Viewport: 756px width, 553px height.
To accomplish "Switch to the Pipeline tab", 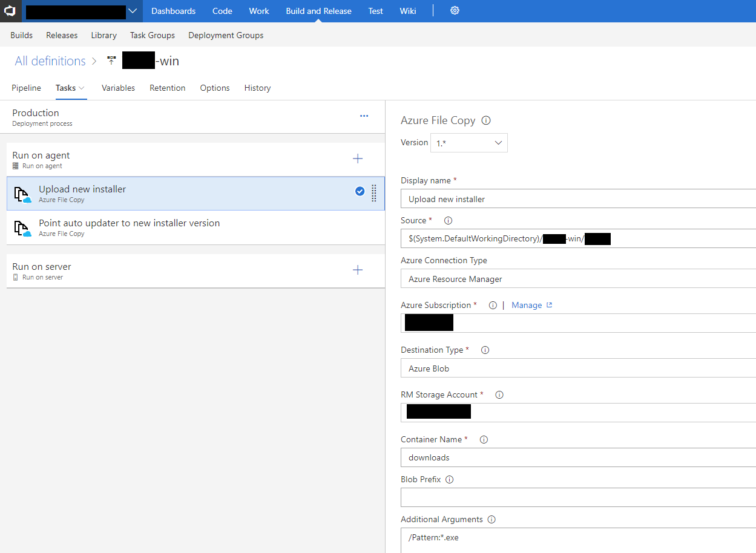I will (27, 88).
